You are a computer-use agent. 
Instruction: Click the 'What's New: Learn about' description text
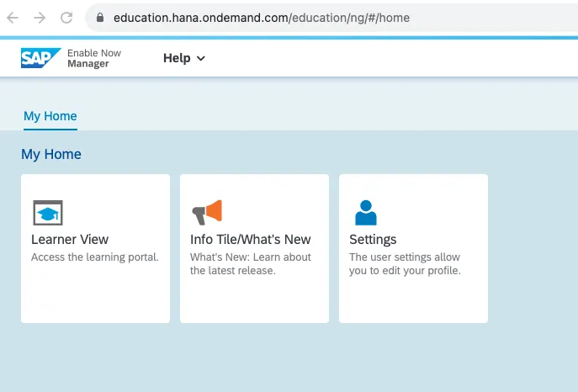click(251, 257)
